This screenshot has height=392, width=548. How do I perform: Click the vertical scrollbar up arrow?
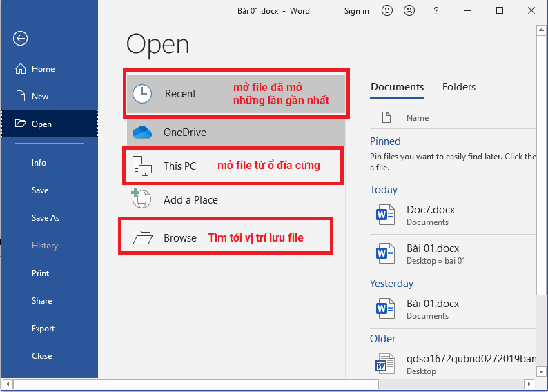pos(541,30)
